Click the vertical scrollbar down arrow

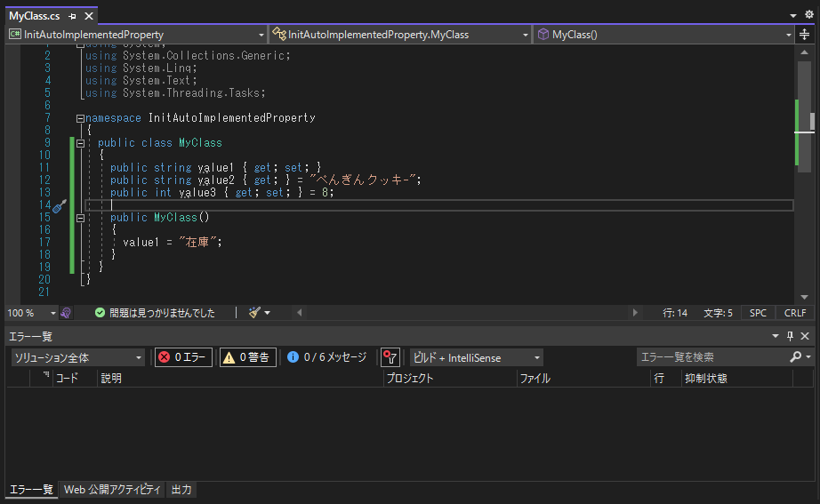[x=804, y=298]
